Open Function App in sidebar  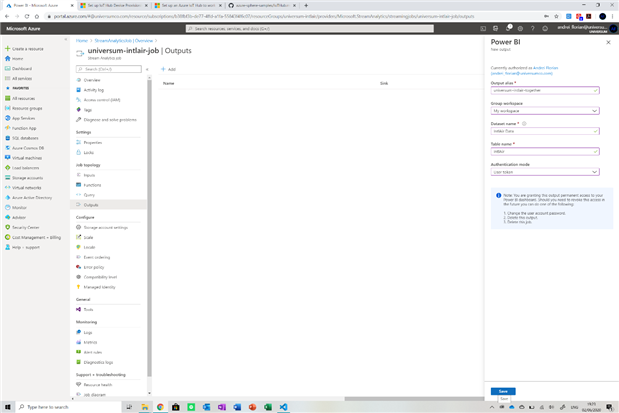24,128
